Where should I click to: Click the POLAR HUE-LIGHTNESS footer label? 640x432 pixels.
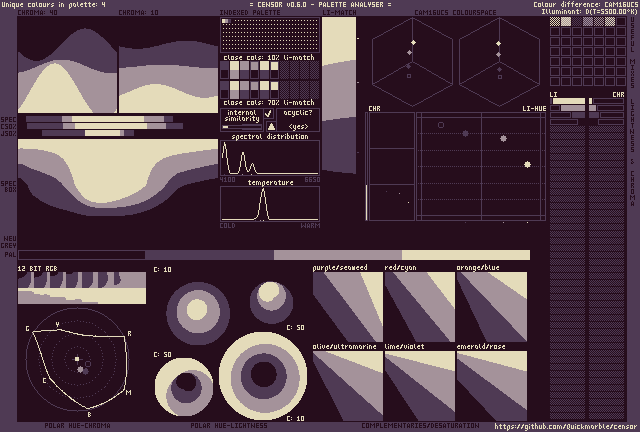(x=229, y=425)
